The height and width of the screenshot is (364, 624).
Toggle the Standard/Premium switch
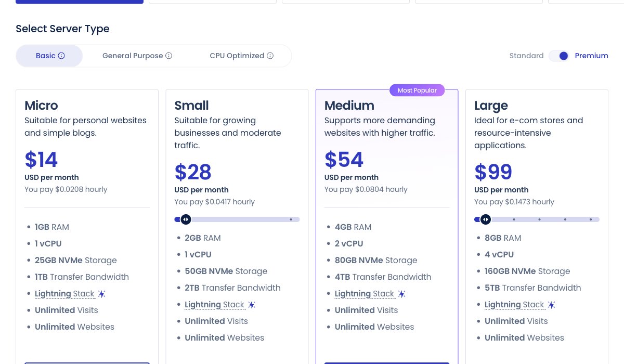(560, 56)
